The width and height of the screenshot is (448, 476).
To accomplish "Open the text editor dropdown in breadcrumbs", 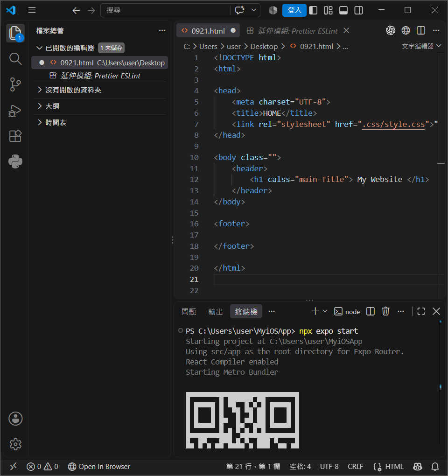I will pyautogui.click(x=421, y=46).
